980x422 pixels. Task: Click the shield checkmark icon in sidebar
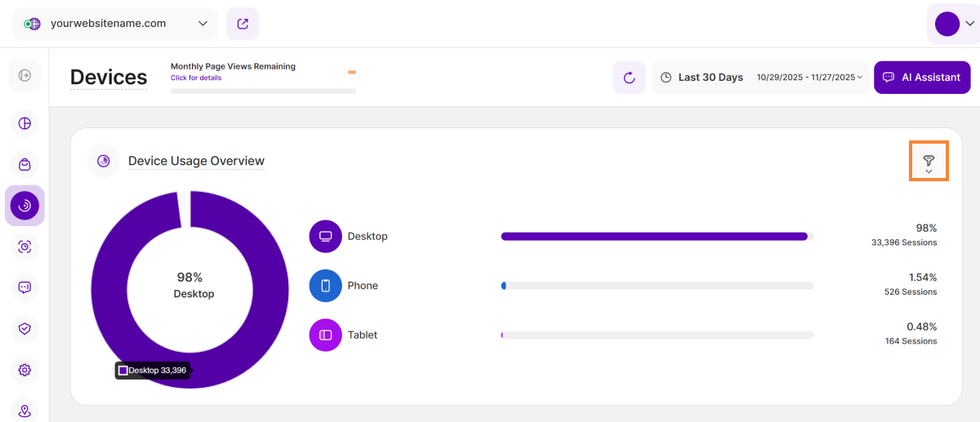pos(24,328)
